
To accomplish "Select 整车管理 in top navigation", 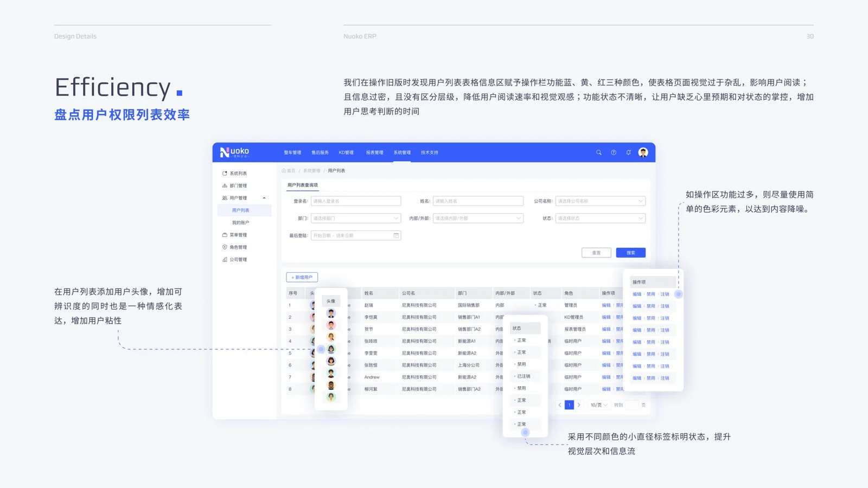I will tap(292, 152).
